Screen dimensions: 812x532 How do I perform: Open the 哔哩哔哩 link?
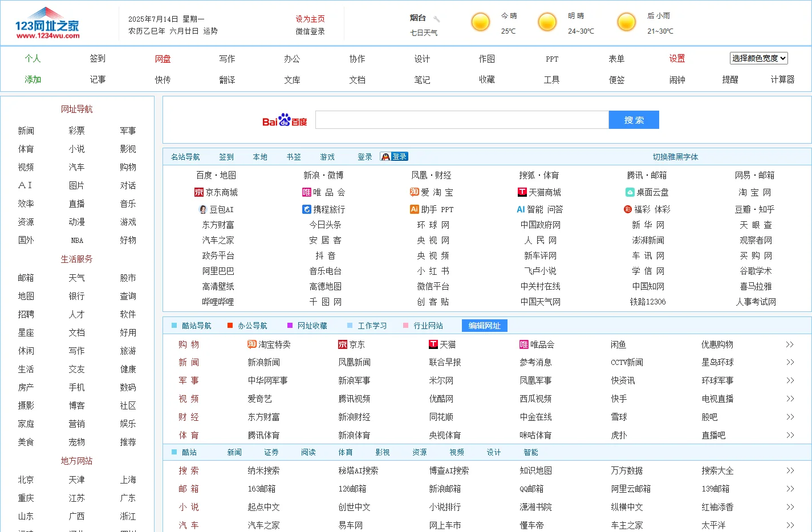click(x=218, y=302)
